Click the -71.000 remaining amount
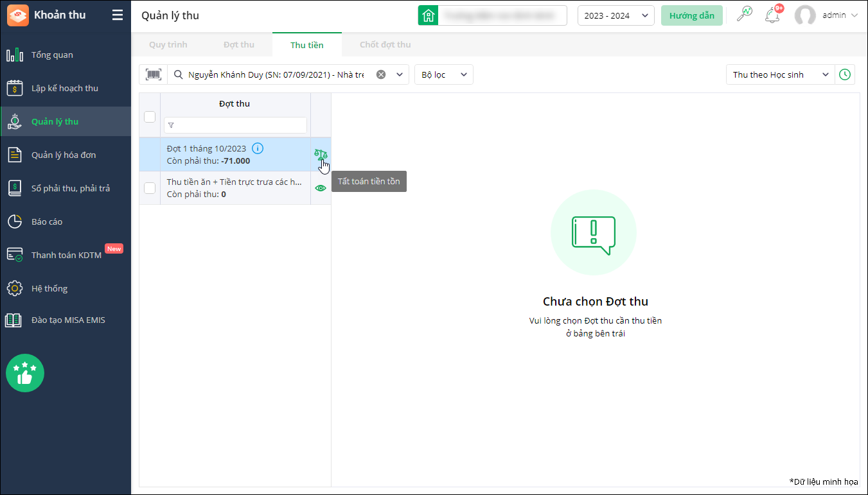This screenshot has height=495, width=868. (x=236, y=161)
